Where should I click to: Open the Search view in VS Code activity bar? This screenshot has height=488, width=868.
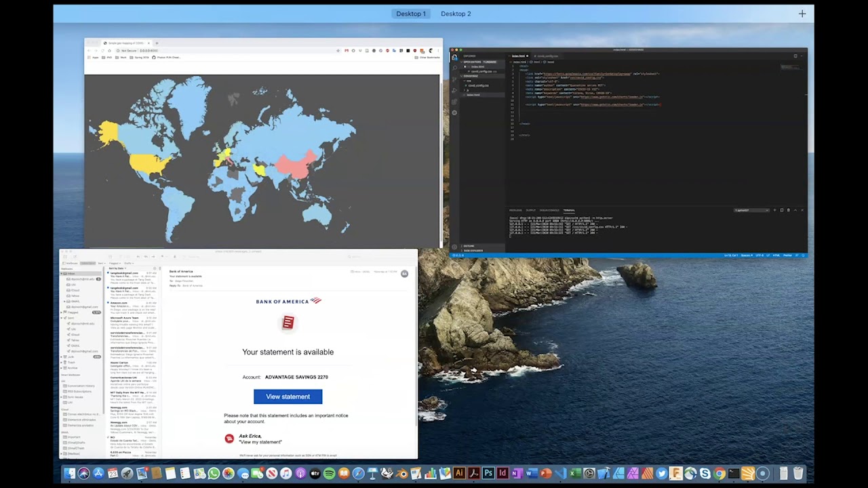coord(454,68)
